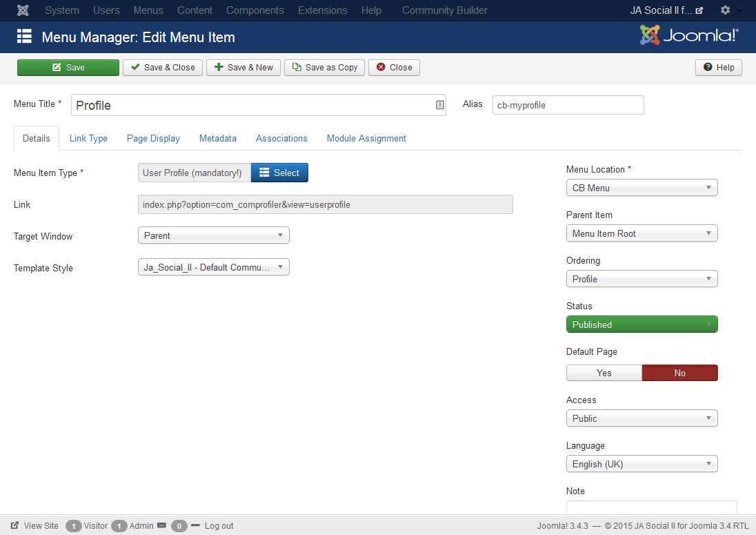Click the Log out dash icon
756x535 pixels.
195,525
